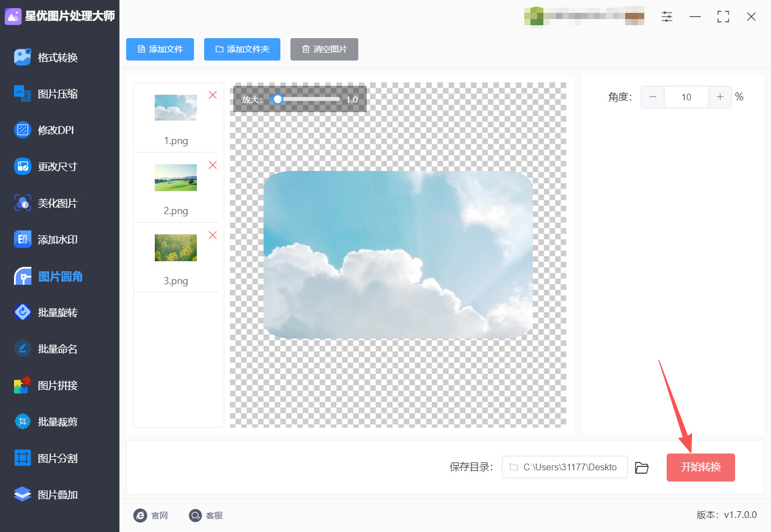Start conversion with 开始转换
Screen dimensions: 771x532
[x=701, y=467]
